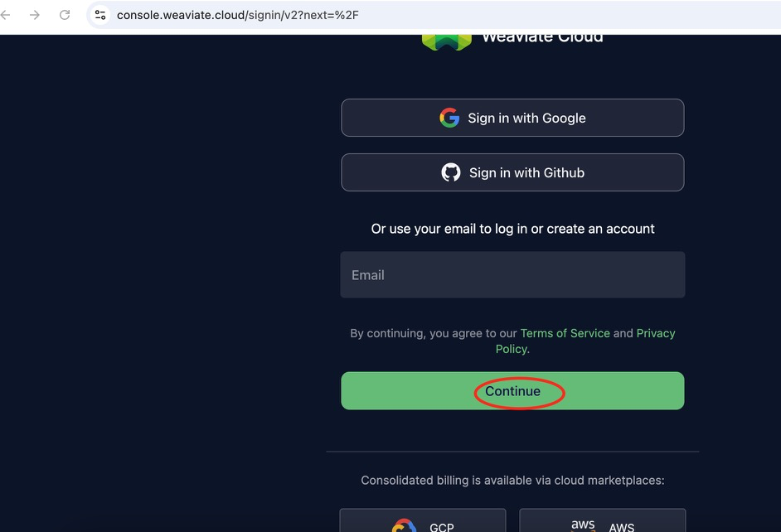Click the site permissions icon in address bar
Screen dimensions: 781x532
pos(99,15)
